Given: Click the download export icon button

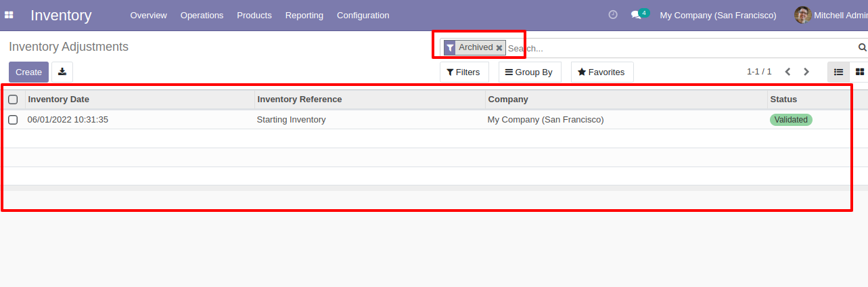Looking at the screenshot, I should [x=62, y=72].
